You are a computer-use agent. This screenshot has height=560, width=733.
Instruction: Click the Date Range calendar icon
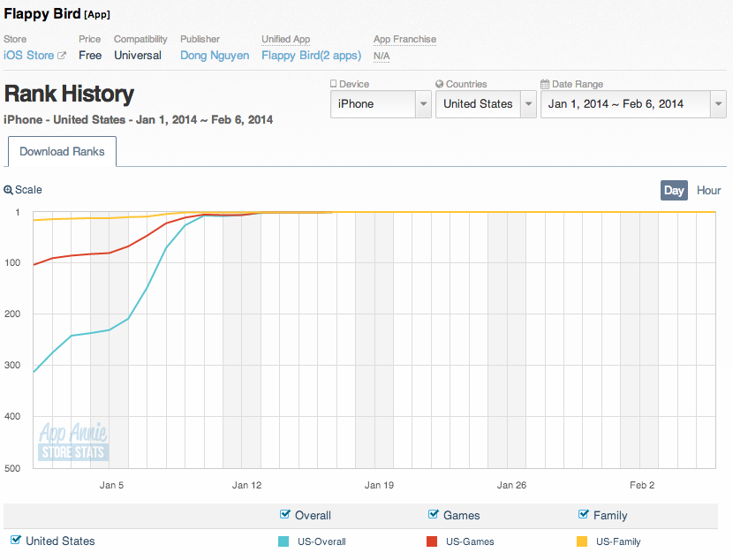(545, 84)
